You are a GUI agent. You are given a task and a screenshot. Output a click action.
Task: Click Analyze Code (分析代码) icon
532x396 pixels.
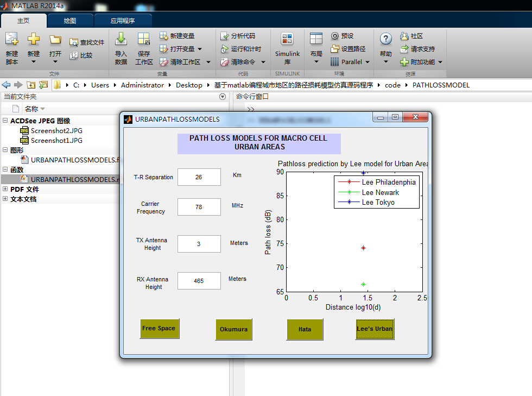pos(225,36)
